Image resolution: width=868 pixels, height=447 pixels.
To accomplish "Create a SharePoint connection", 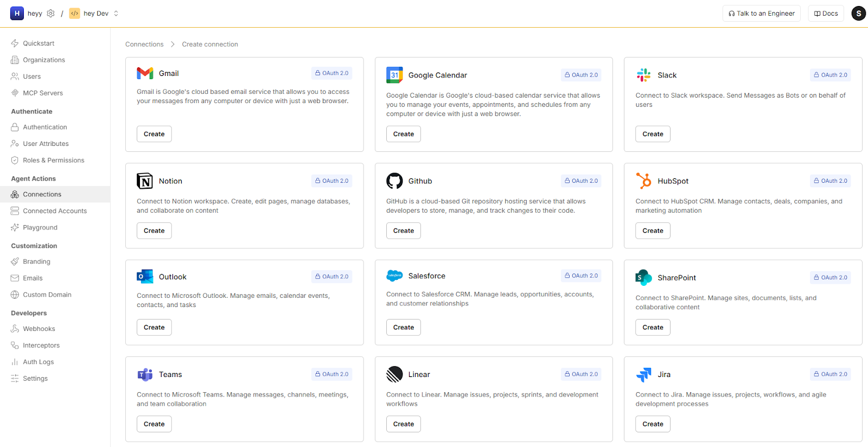I will 653,327.
